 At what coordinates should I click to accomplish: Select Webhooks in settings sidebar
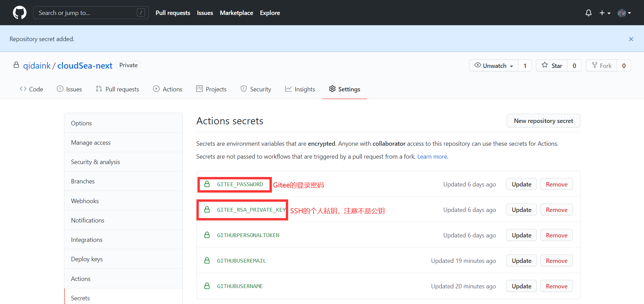85,201
